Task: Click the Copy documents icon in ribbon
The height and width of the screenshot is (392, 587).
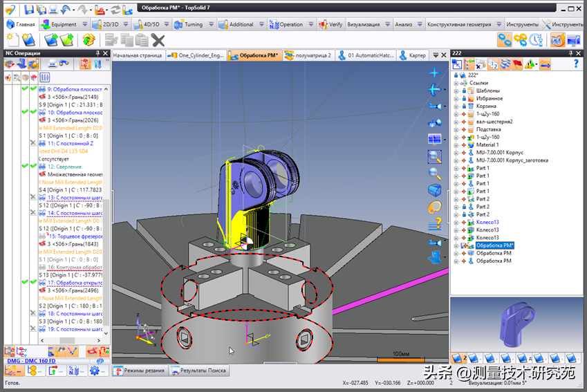Action: [x=127, y=39]
